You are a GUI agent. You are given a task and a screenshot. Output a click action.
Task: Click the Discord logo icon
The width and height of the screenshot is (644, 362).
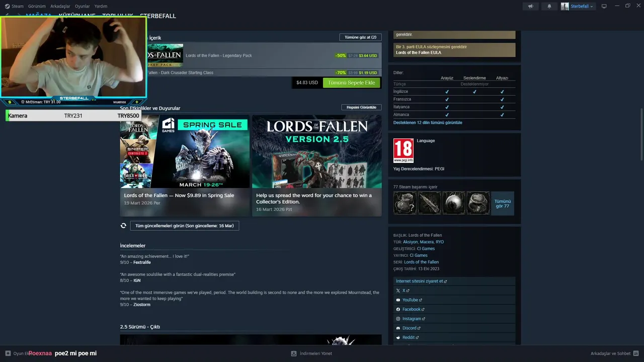pos(398,328)
